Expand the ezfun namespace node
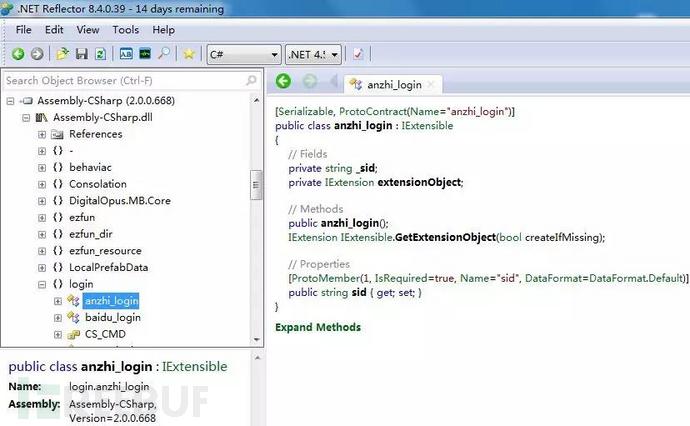690x426 pixels. click(x=42, y=217)
